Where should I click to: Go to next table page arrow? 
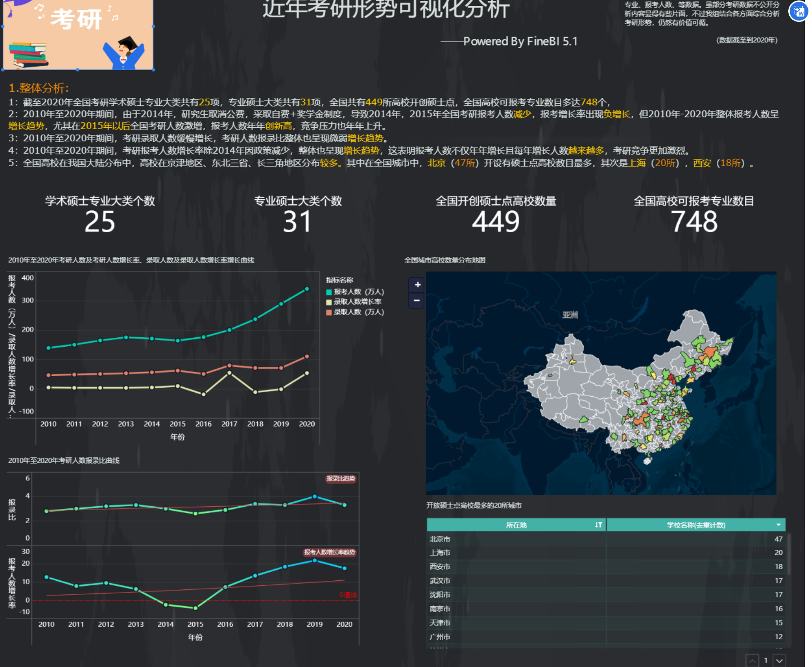click(x=780, y=661)
